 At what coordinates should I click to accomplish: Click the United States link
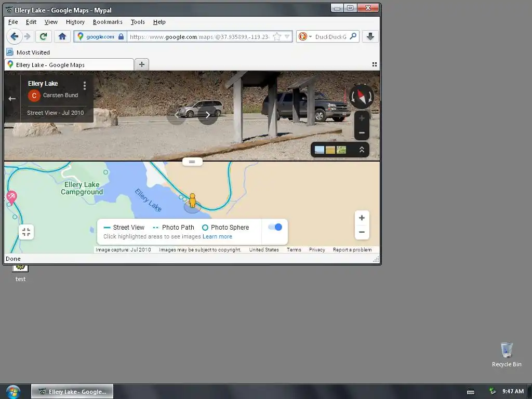tap(264, 250)
